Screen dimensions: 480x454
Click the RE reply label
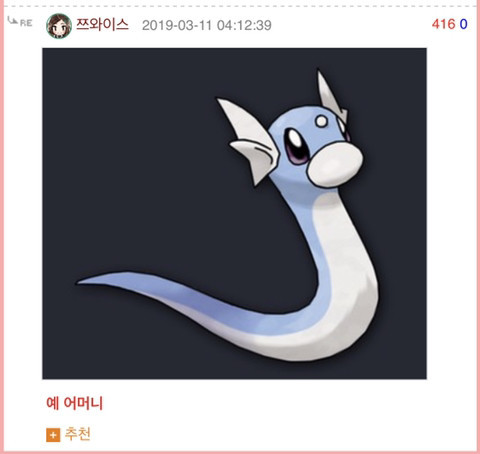point(26,23)
